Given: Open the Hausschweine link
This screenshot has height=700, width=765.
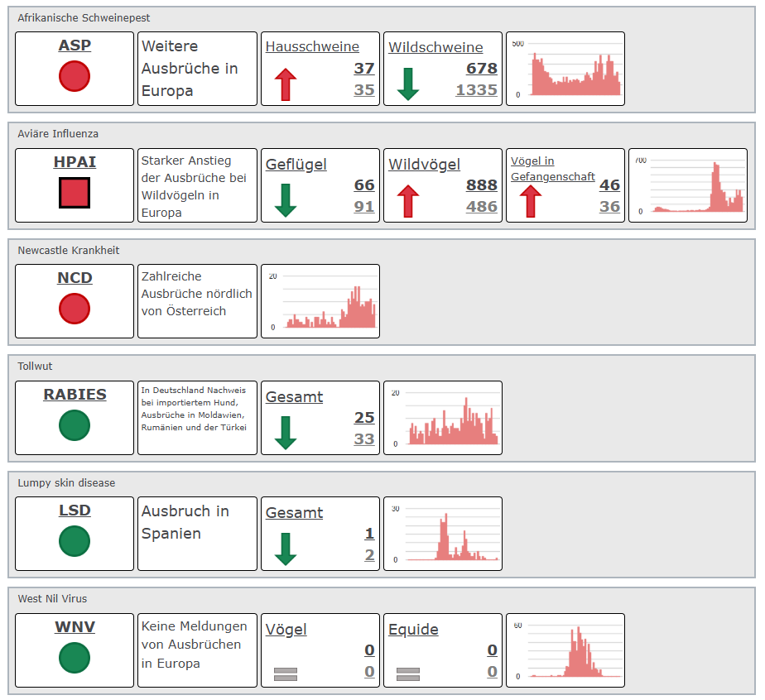Looking at the screenshot, I should (x=312, y=47).
